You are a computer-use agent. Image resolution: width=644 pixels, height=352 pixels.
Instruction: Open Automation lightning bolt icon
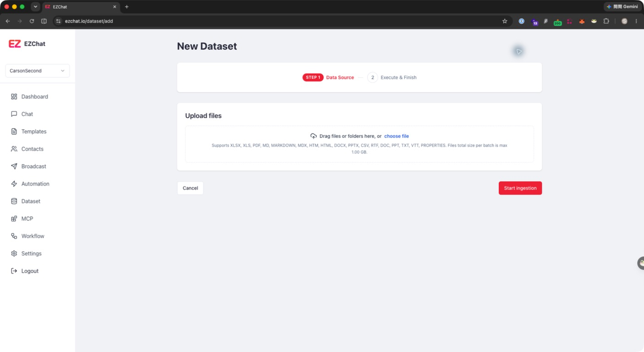click(x=14, y=184)
